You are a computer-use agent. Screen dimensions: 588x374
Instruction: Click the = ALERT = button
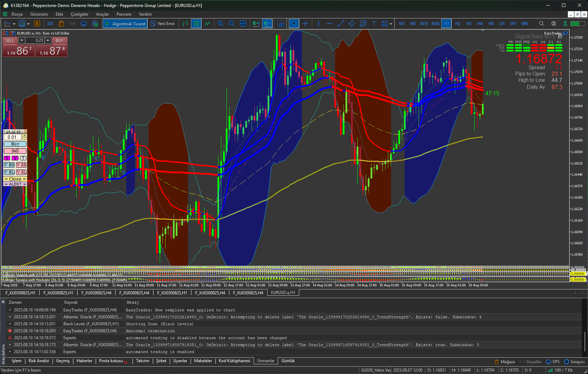click(x=15, y=184)
